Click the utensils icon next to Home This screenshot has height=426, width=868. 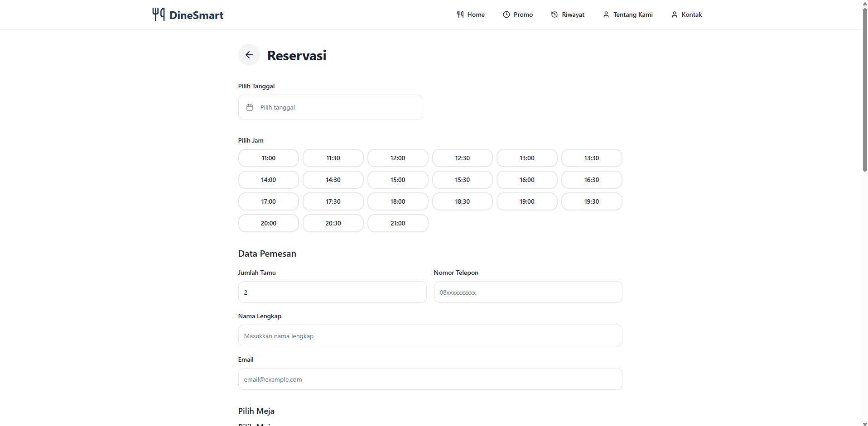point(460,14)
